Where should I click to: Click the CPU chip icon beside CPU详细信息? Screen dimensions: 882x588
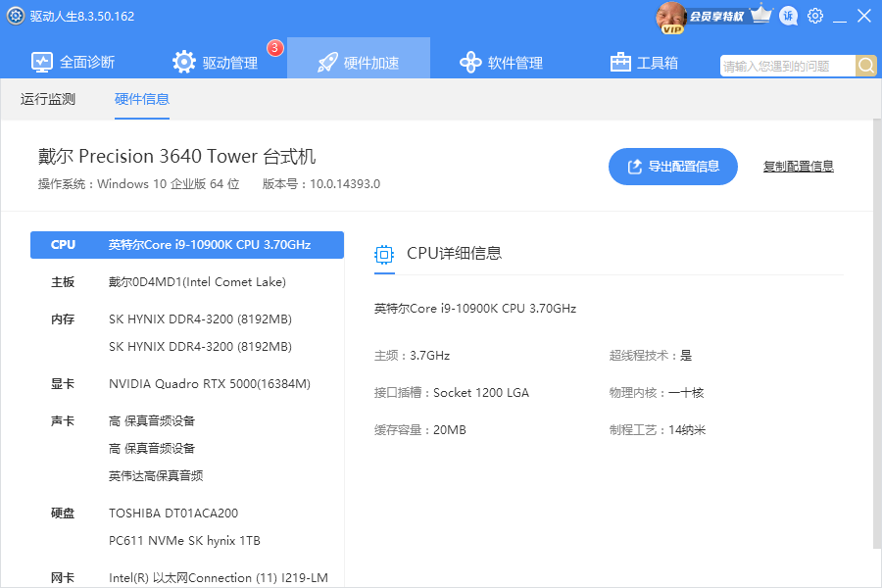[x=384, y=255]
